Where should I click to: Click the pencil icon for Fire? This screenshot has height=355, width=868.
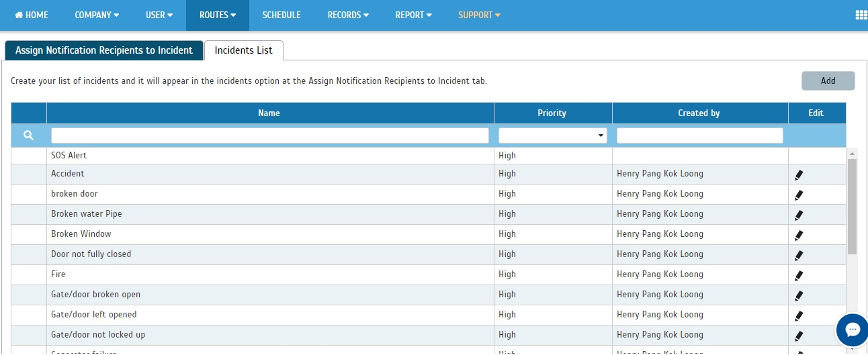click(799, 275)
